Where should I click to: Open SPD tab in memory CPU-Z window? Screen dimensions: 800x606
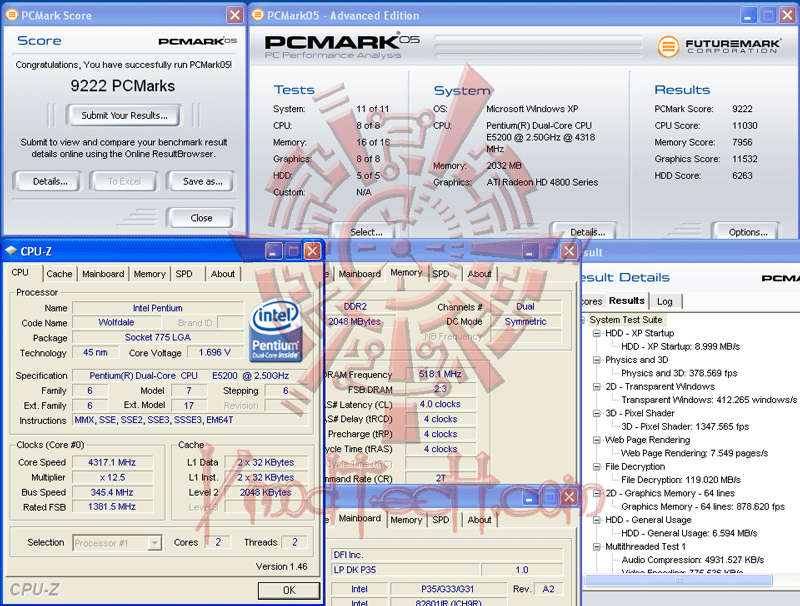click(x=441, y=274)
